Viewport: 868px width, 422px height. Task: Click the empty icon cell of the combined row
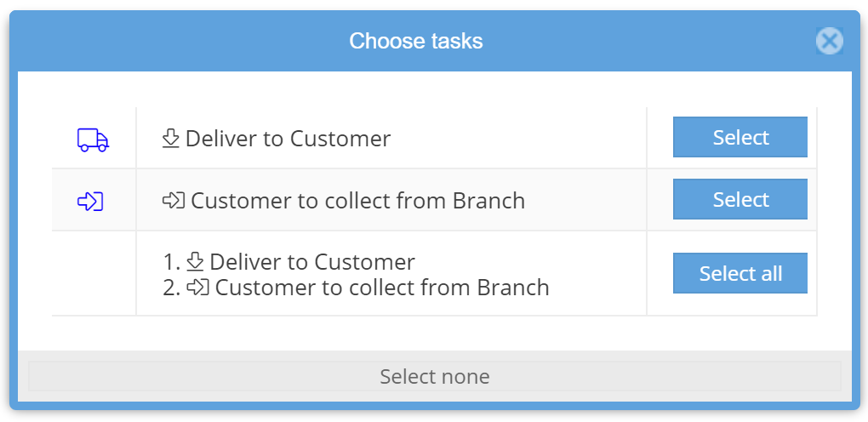point(94,274)
